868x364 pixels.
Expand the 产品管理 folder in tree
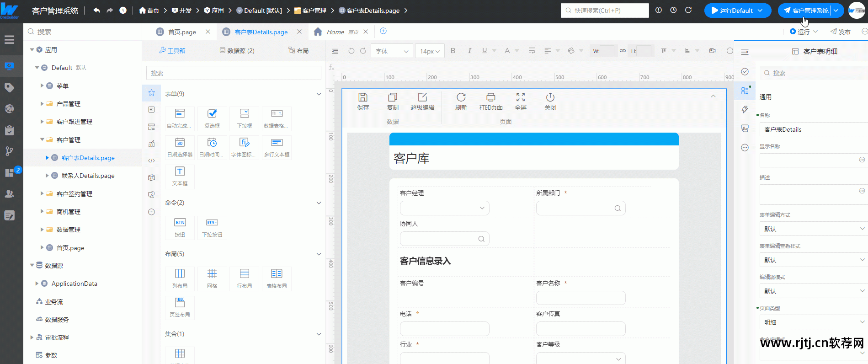pos(42,104)
